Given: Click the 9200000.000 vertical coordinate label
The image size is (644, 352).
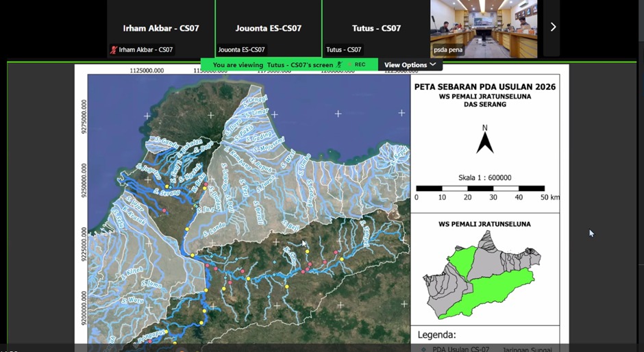Looking at the screenshot, I should click(x=84, y=308).
